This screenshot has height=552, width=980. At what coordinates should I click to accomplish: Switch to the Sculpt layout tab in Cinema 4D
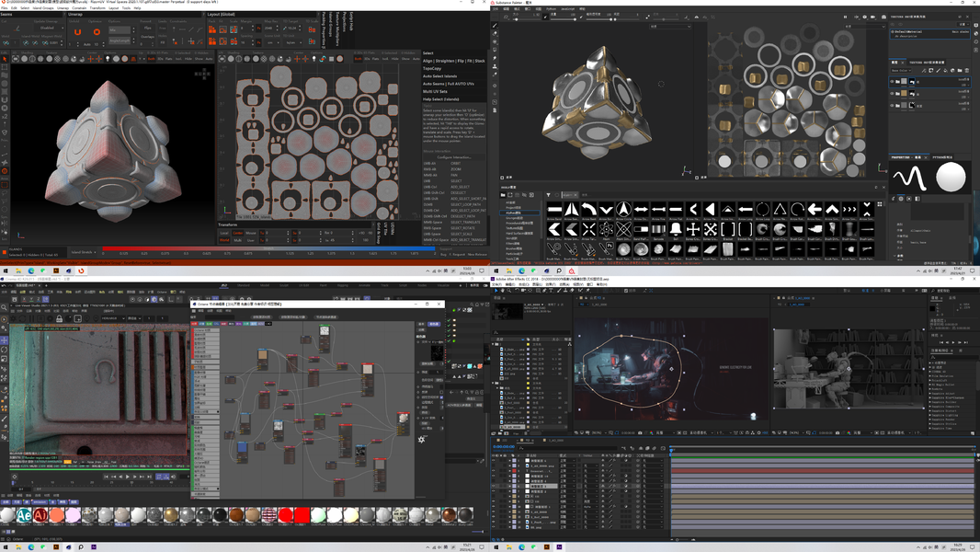[282, 285]
